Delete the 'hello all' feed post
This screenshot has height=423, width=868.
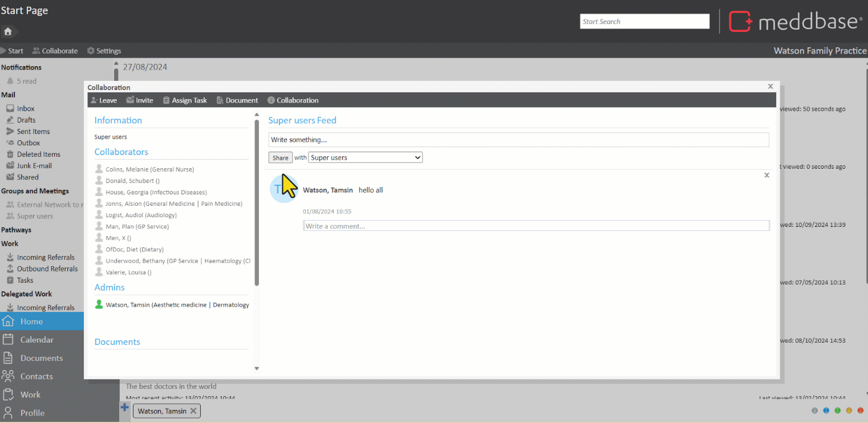(766, 176)
